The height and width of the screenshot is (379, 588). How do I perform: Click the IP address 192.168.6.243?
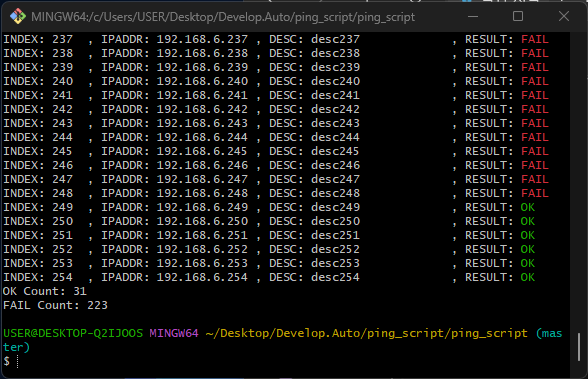point(202,123)
